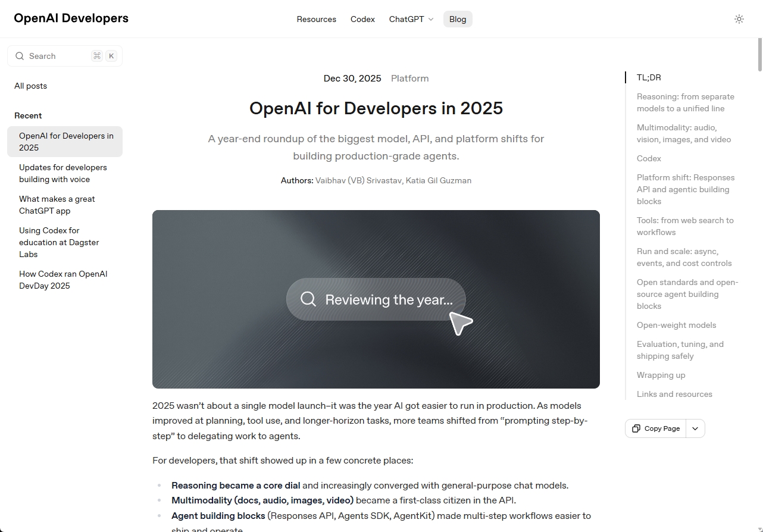This screenshot has height=532, width=763.
Task: Click the scroll-down arrow at page bottom right
Action: coord(759,528)
